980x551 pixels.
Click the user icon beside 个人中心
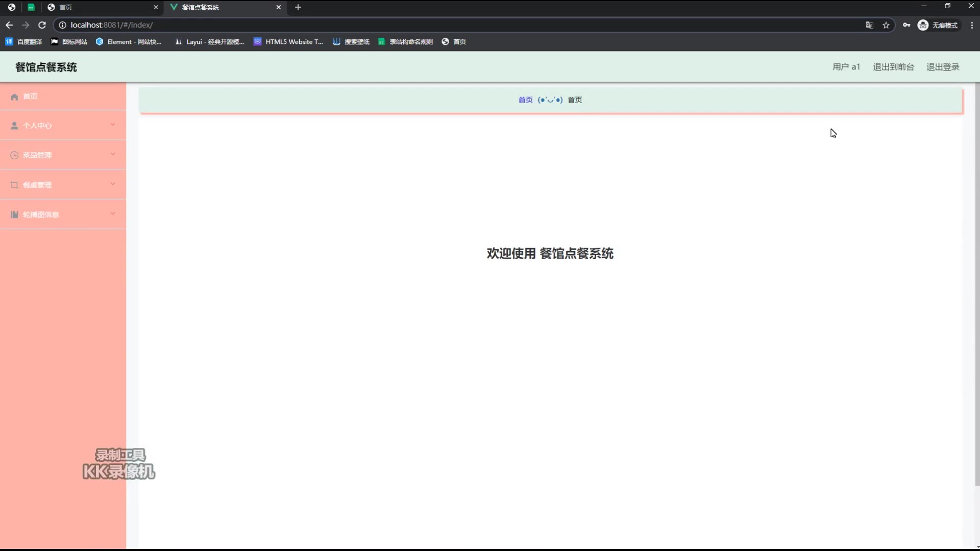(14, 126)
